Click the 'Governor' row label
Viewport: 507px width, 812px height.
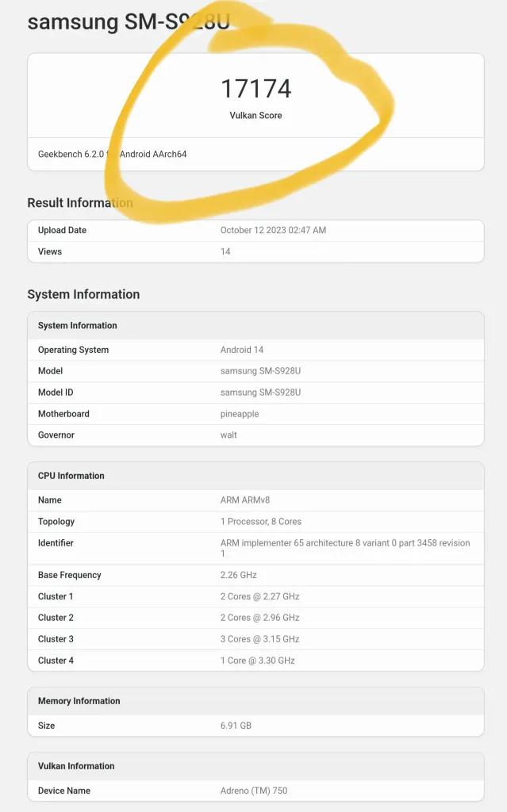click(56, 435)
